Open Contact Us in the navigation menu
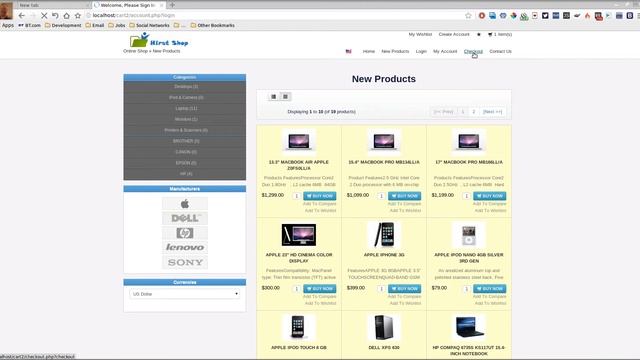Viewport: 640px width, 360px height. tap(500, 51)
